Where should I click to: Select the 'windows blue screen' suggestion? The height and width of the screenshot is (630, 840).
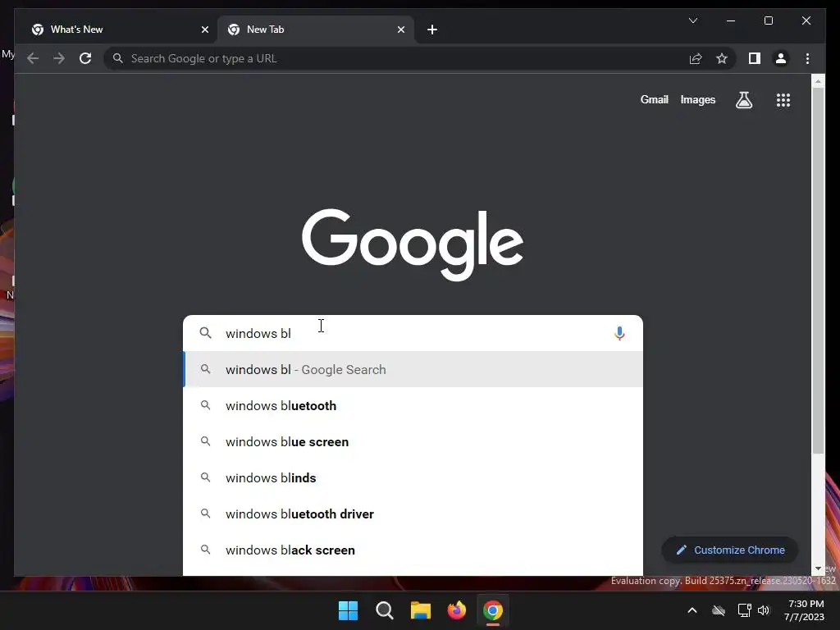pyautogui.click(x=413, y=441)
